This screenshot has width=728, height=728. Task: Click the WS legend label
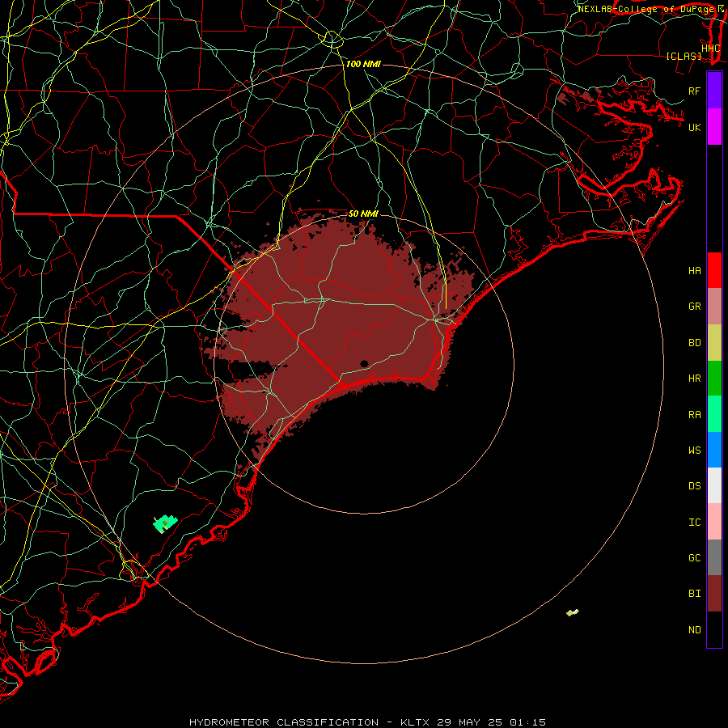tap(695, 451)
